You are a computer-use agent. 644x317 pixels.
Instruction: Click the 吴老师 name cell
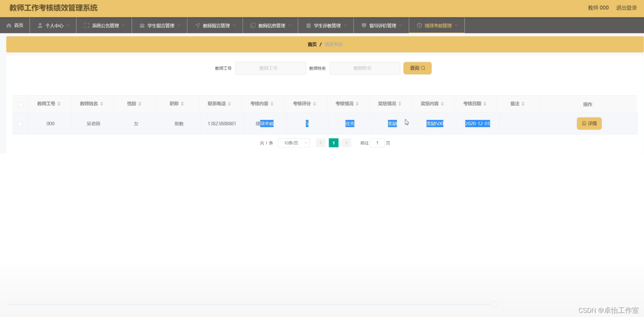click(93, 124)
